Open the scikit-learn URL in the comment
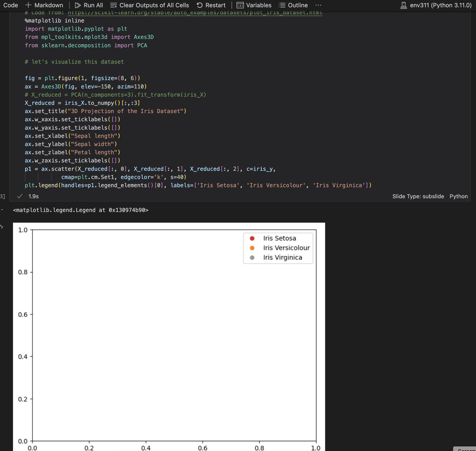The image size is (476, 451). click(195, 12)
